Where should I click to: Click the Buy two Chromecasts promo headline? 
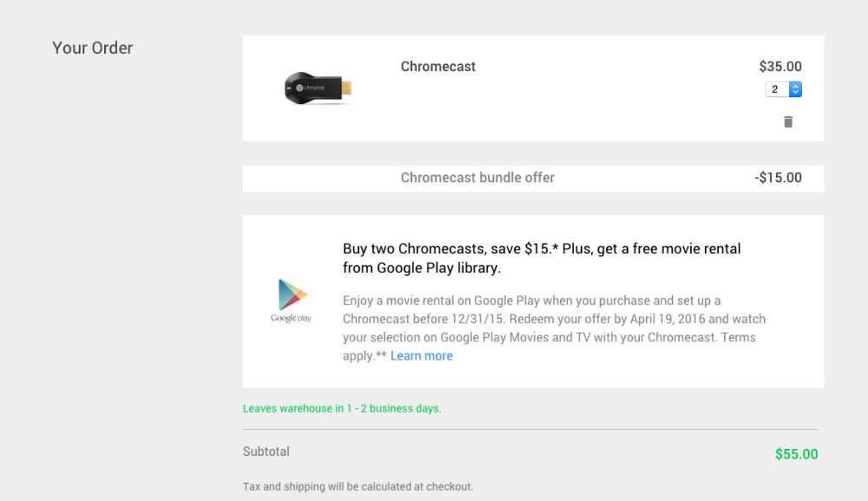pos(542,258)
